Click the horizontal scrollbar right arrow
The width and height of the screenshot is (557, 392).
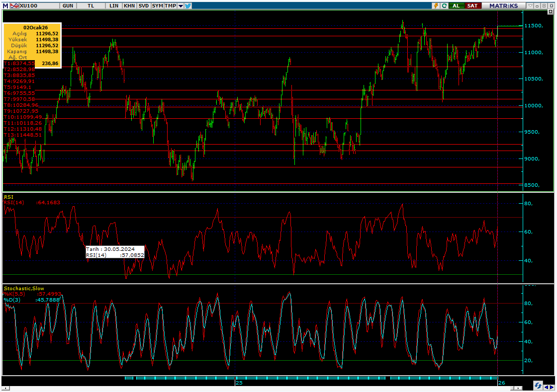518,388
